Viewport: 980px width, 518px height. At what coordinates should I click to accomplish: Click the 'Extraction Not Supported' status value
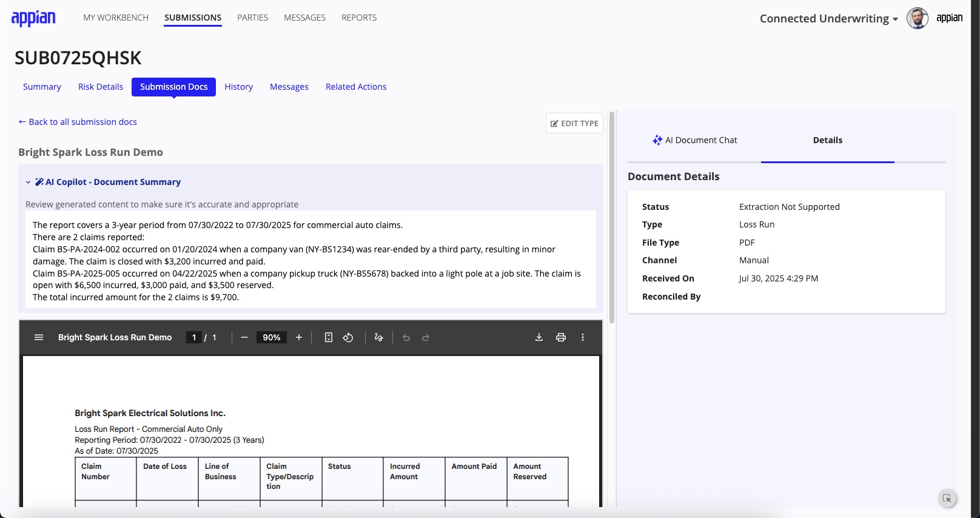click(790, 207)
